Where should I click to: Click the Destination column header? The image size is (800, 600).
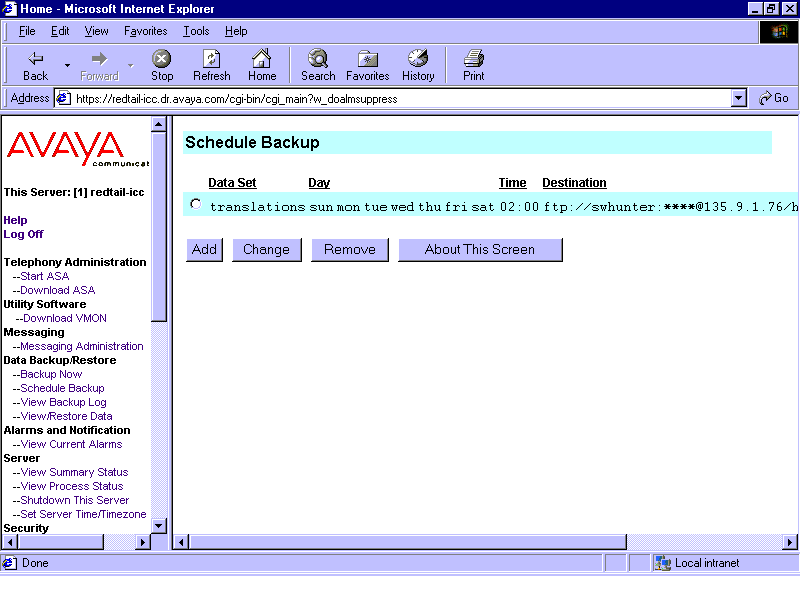coord(574,183)
